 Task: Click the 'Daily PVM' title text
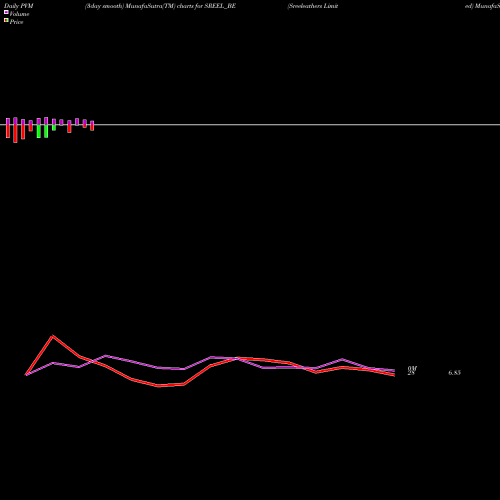pos(19,6)
